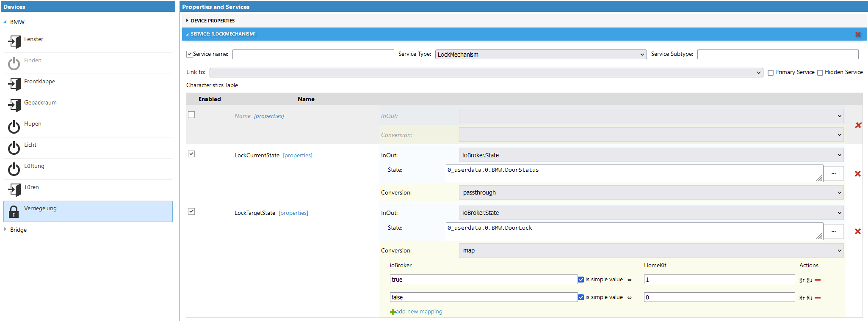Click the door icon next to Fenster
Viewport: 868px width, 321px height.
tap(14, 42)
